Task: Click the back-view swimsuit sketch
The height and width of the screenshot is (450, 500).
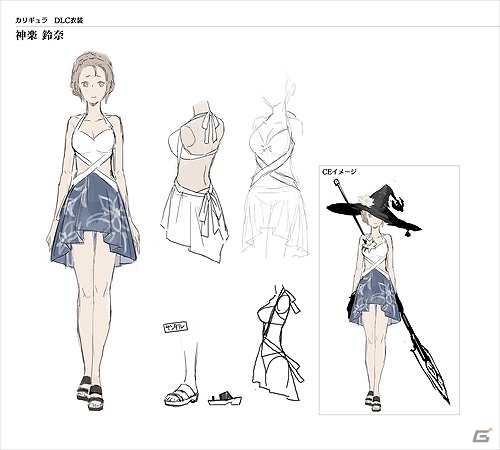Action: pyautogui.click(x=194, y=180)
